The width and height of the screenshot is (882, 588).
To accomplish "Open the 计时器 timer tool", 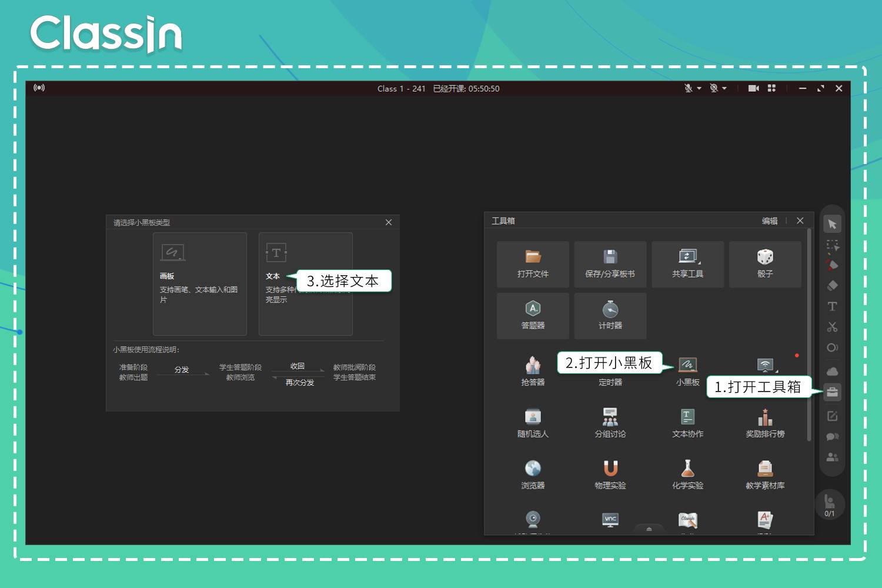I will (610, 316).
